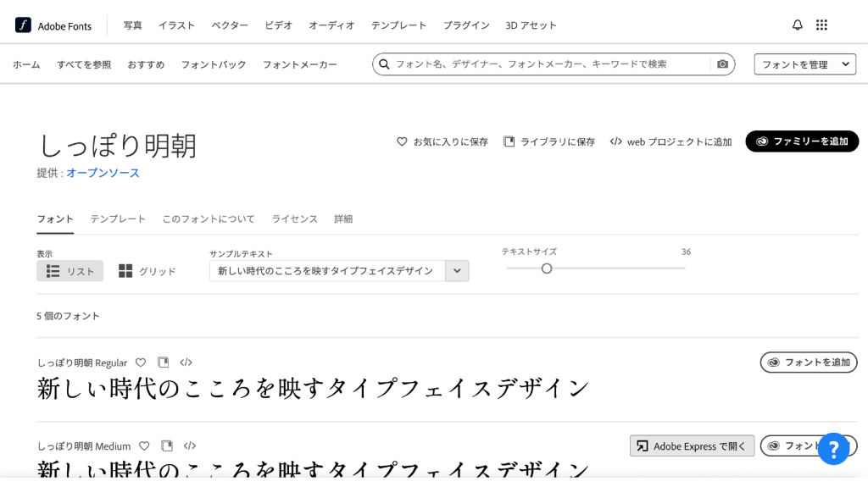Image resolution: width=868 pixels, height=487 pixels.
Task: Click the font search input field
Action: [551, 64]
